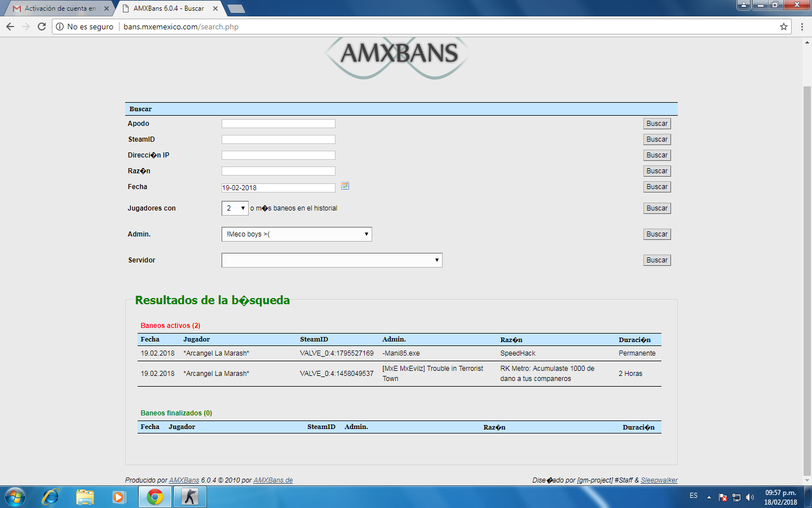This screenshot has width=812, height=508.
Task: Click Buscar in the Jugadores con row
Action: [x=657, y=208]
